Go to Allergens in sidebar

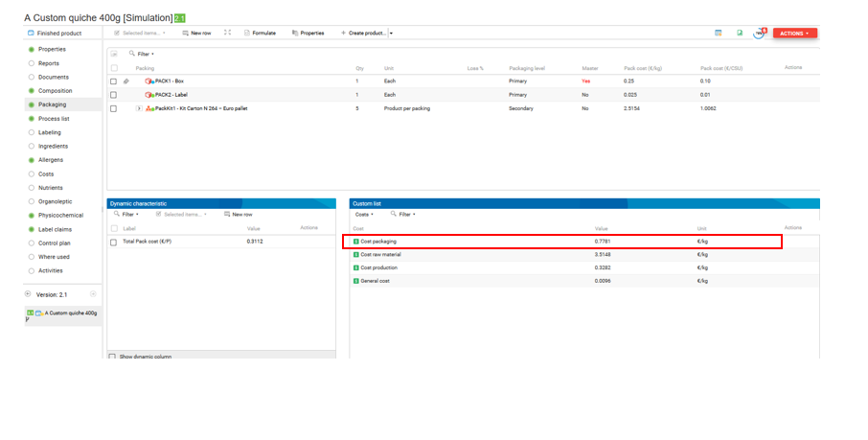51,160
